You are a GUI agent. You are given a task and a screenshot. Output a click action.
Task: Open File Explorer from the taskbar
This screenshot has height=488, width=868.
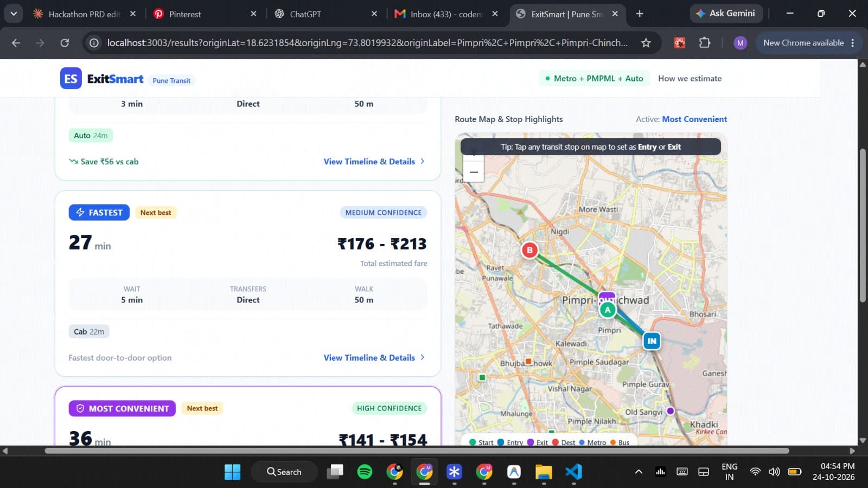[544, 472]
